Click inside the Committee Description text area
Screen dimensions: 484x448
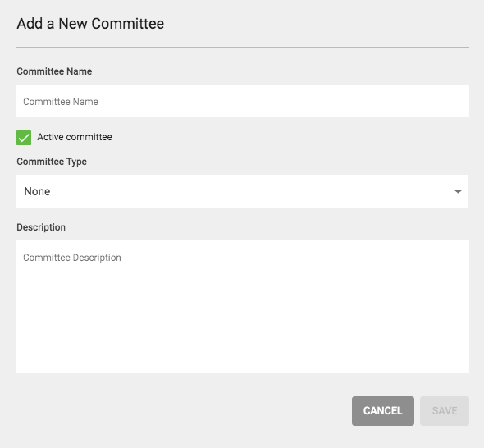243,307
